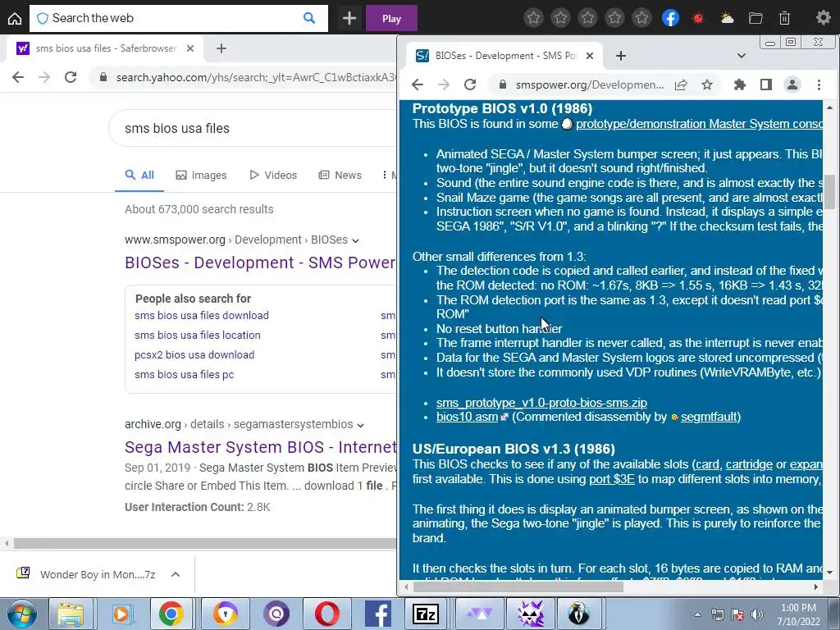Download sms_prototype_v1.0-proto-bios-sms.zip
The width and height of the screenshot is (840, 630).
[x=541, y=403]
